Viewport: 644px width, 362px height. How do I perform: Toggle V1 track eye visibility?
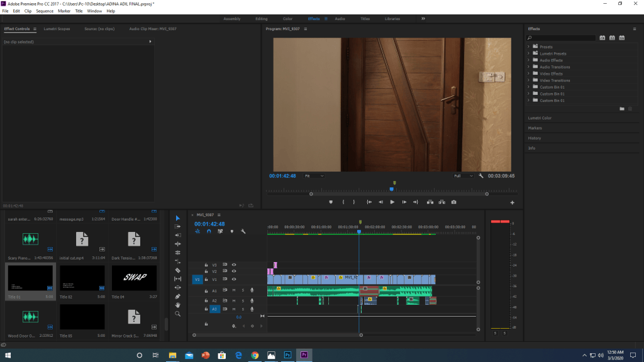click(234, 279)
